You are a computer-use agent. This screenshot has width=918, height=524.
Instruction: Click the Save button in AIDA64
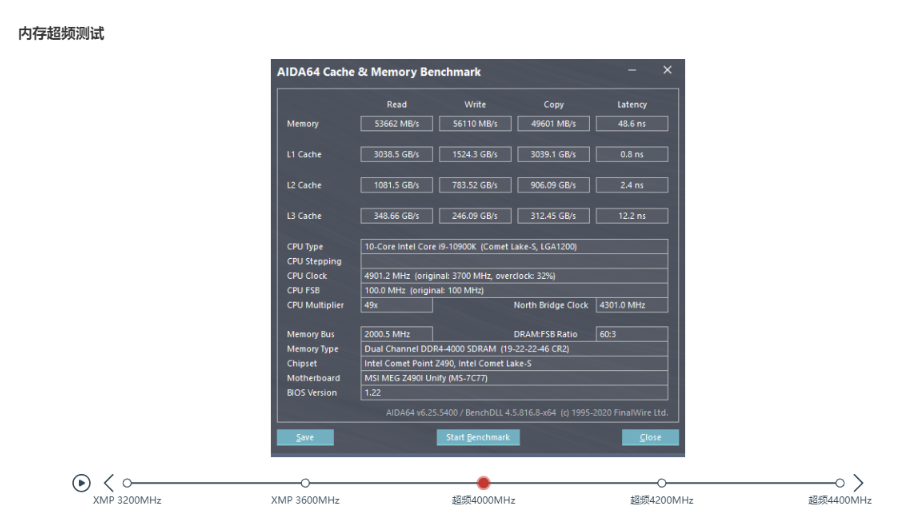pos(305,437)
